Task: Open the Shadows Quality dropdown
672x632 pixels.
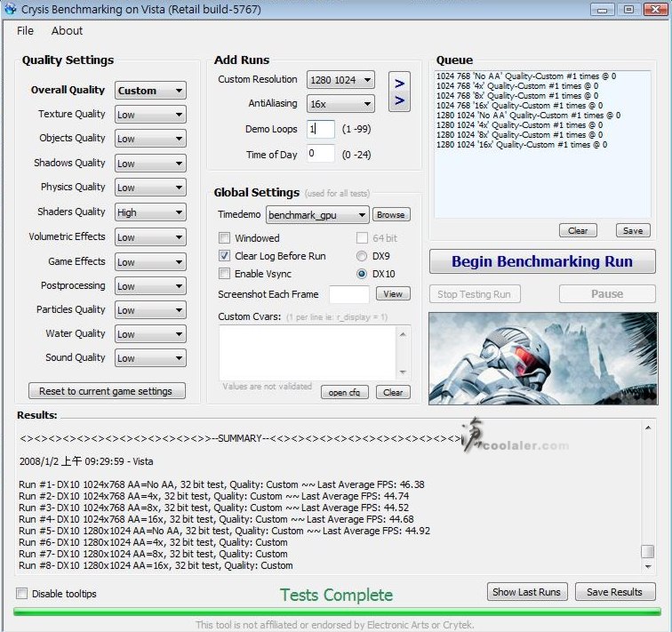Action: [x=150, y=164]
